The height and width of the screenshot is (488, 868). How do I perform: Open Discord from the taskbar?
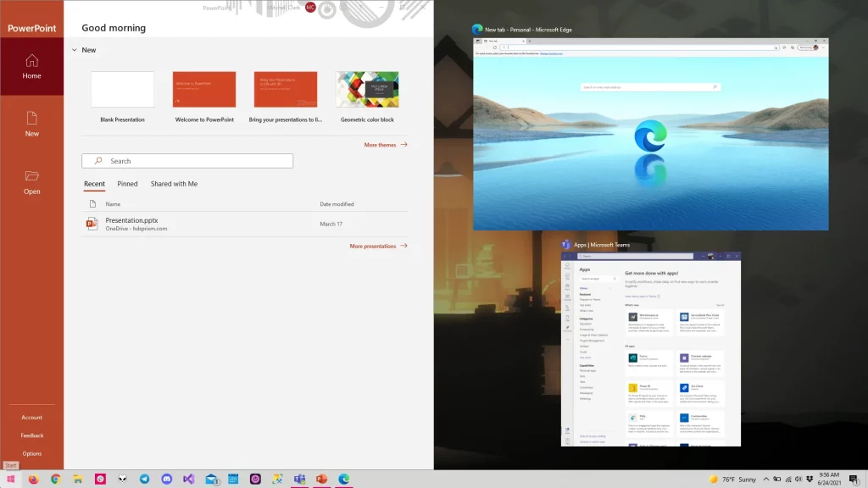click(x=166, y=479)
